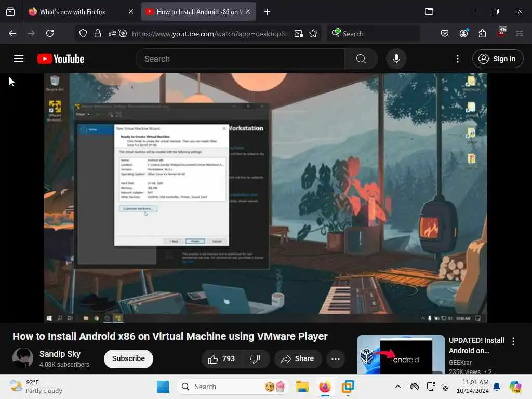Open Sandip Sky channel name link

(60, 354)
